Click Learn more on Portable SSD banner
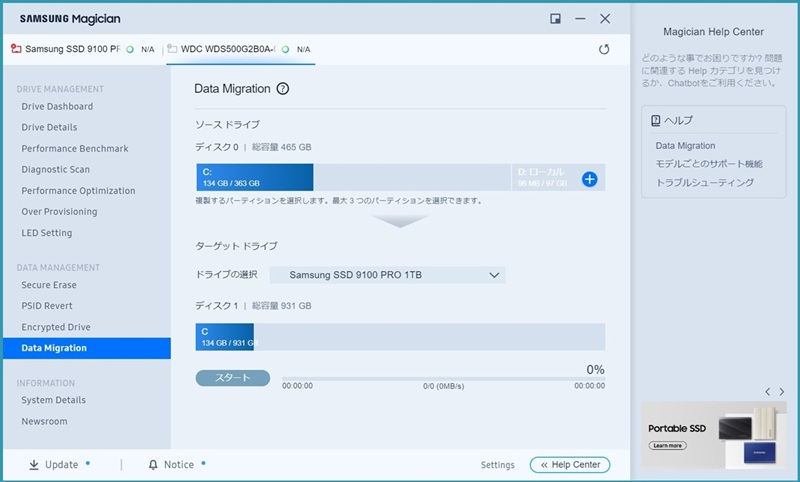The width and height of the screenshot is (800, 482). click(667, 445)
